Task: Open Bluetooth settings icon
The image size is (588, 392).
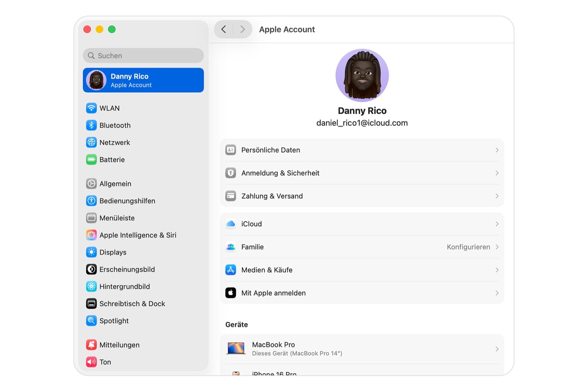Action: (x=91, y=125)
